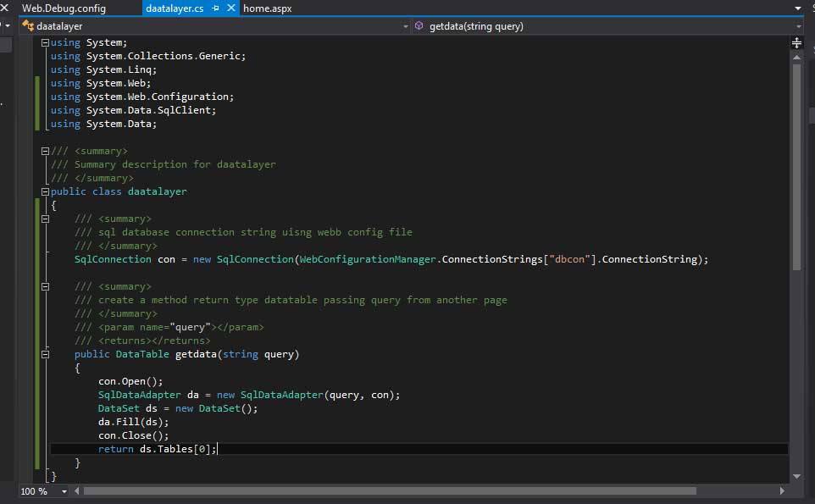Click the editor split window handle
This screenshot has height=504, width=815.
pyautogui.click(x=796, y=42)
